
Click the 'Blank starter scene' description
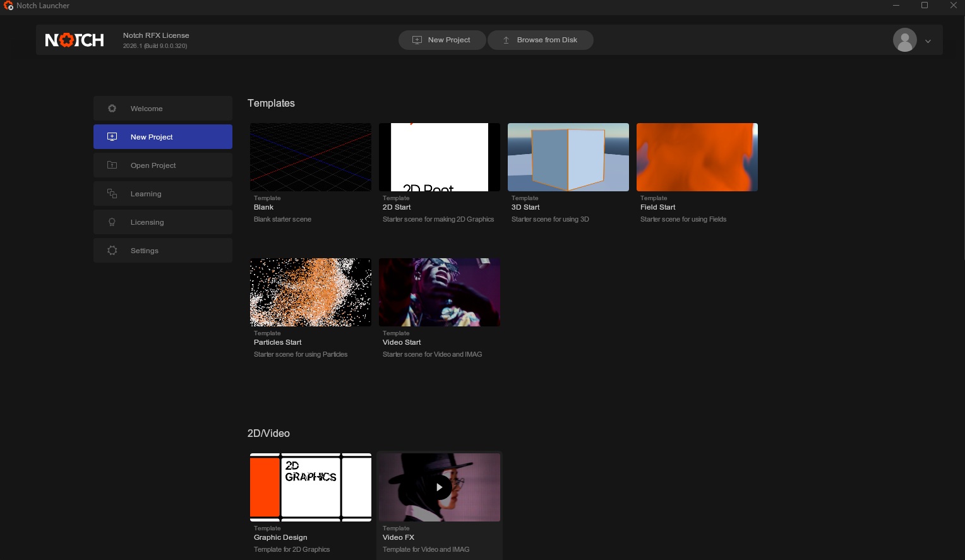[x=282, y=219]
